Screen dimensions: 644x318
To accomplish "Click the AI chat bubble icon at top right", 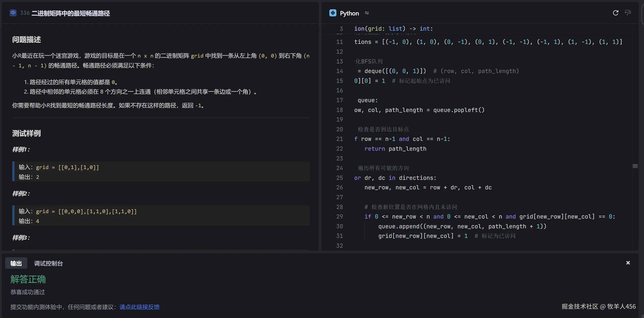I will [x=628, y=13].
